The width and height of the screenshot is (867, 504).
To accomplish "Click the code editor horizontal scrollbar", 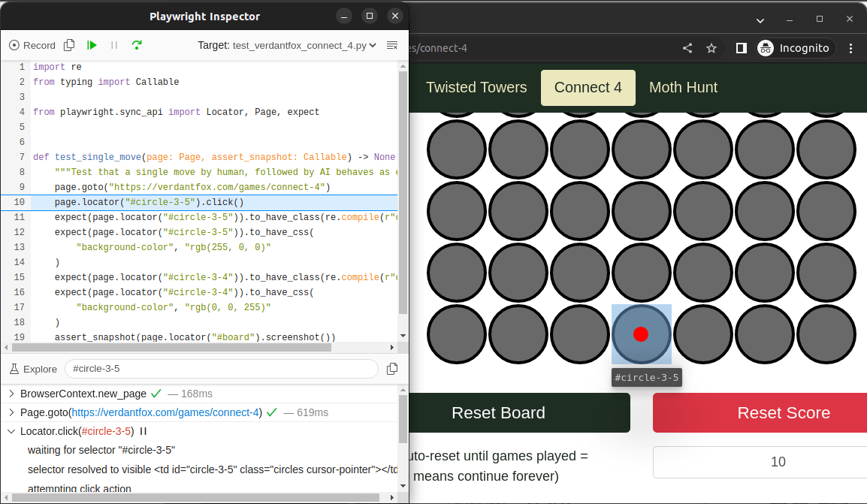I will pos(171,348).
